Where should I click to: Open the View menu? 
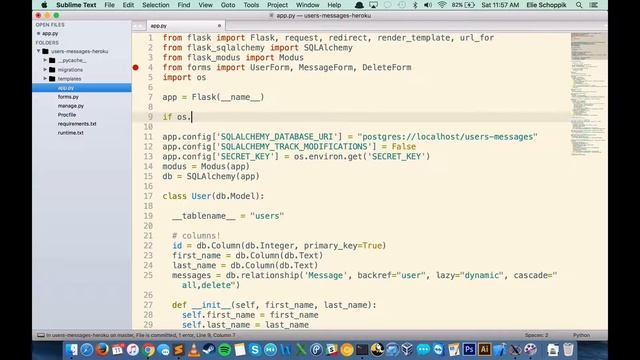(x=205, y=5)
